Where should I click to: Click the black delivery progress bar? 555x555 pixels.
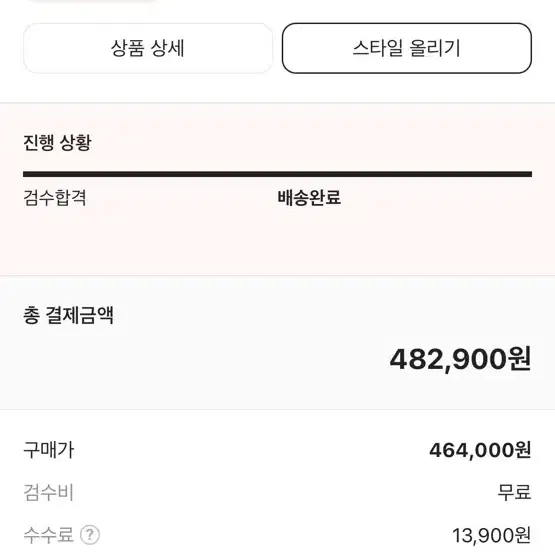pyautogui.click(x=278, y=174)
